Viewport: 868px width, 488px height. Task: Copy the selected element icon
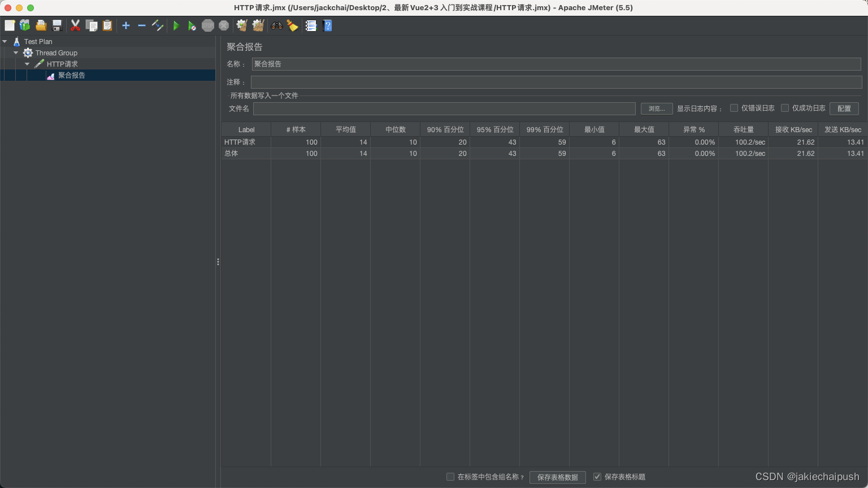pos(92,25)
